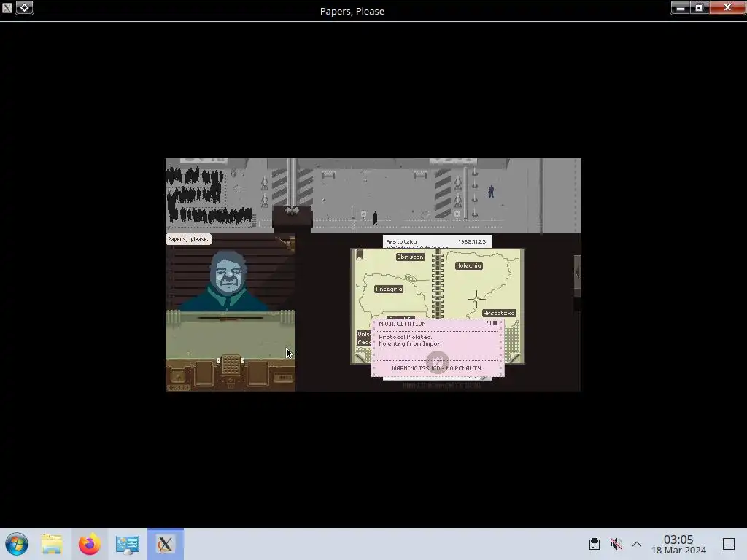This screenshot has height=560, width=747.
Task: Expand the hidden system tray icons
Action: [637, 544]
